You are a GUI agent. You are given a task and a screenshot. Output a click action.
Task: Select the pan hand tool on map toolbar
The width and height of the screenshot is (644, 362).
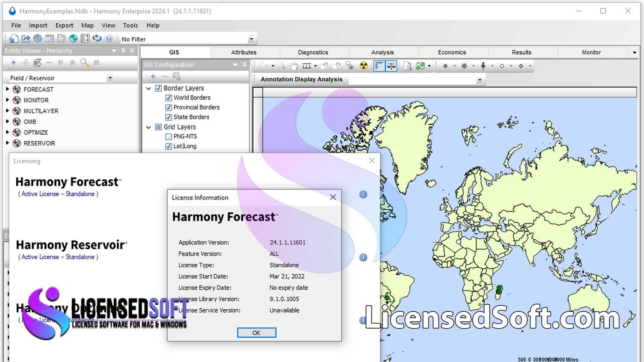point(294,66)
